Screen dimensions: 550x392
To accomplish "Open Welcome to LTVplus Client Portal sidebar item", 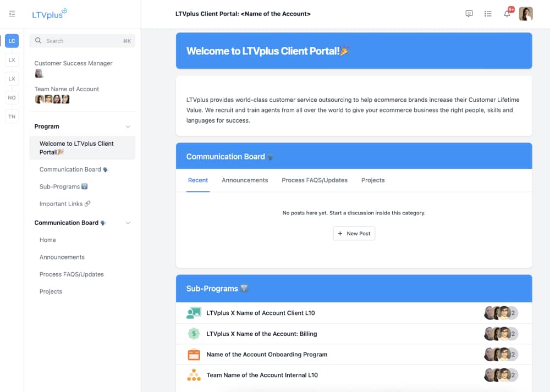I will (82, 148).
